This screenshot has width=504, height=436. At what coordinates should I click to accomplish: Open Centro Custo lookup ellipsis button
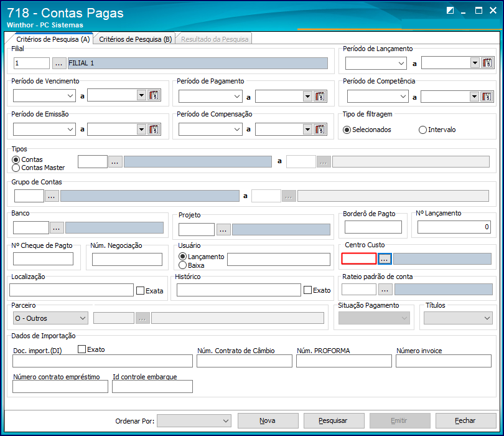pos(385,258)
